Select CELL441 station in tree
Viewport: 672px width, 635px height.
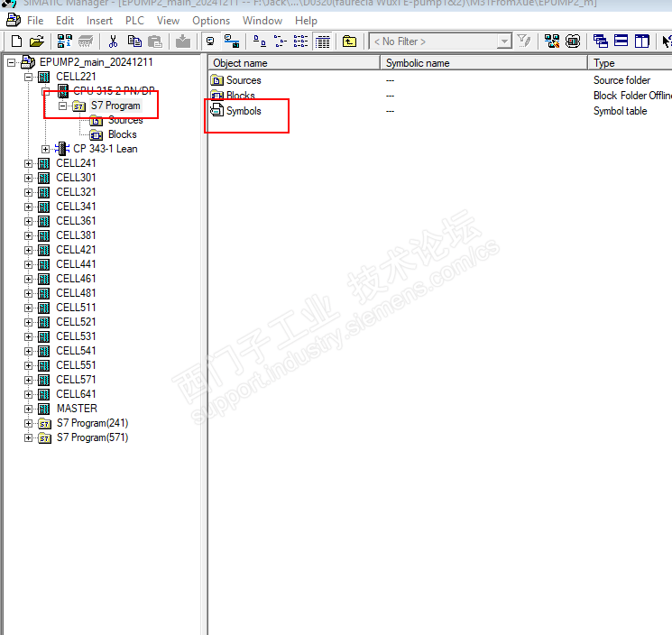(76, 264)
